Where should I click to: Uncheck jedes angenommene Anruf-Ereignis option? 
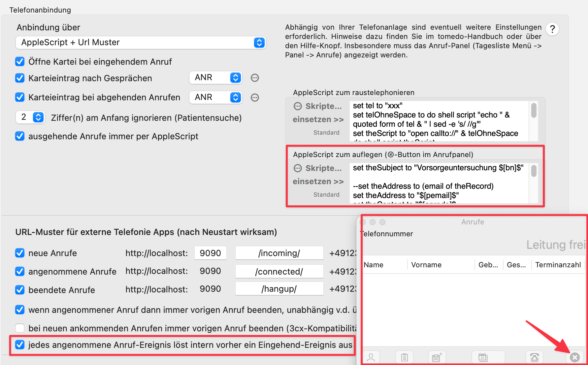(x=20, y=345)
